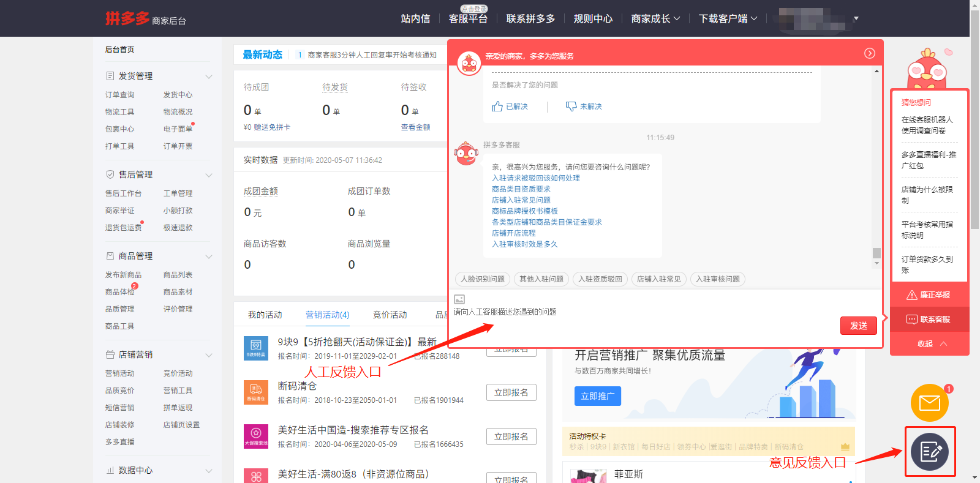Open the 最新动态 notice about 3分钟人工回复率
This screenshot has height=483, width=980.
(372, 55)
